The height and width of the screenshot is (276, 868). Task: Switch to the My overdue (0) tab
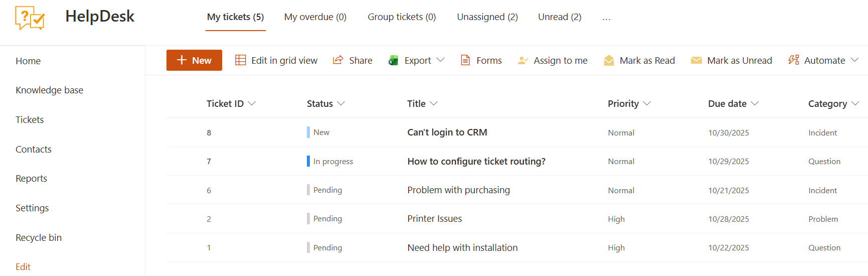315,17
